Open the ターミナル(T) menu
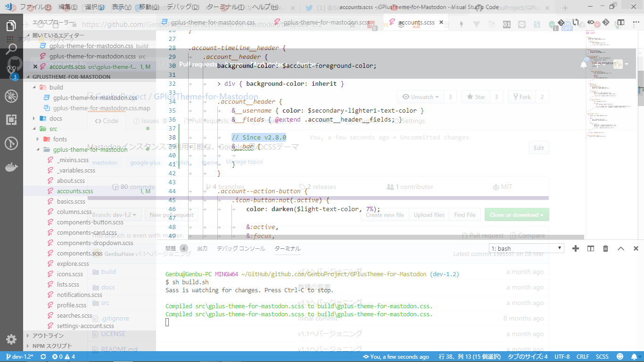Viewport: 644px width, 362px height. [x=225, y=7]
